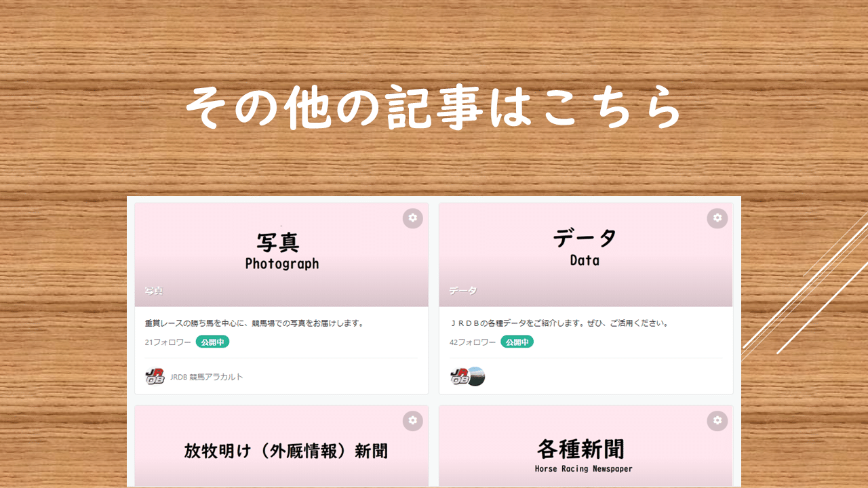Click gear icon on 各種新聞 card
This screenshot has height=488, width=868.
(x=717, y=421)
